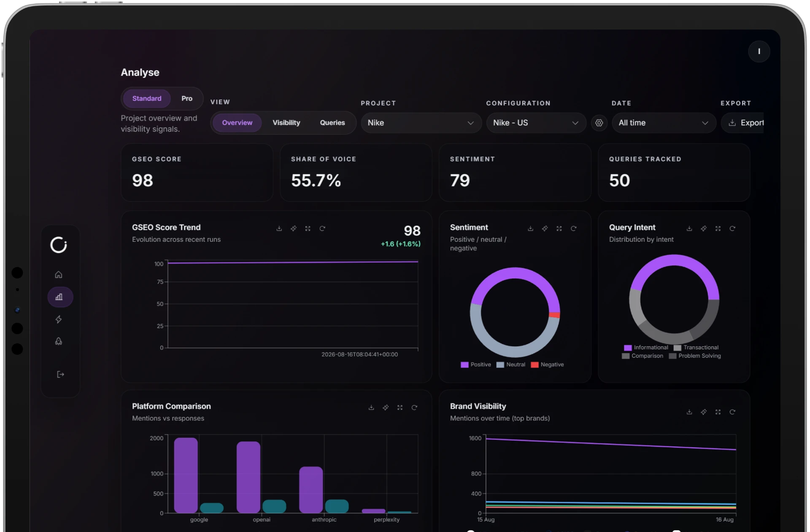The height and width of the screenshot is (532, 810).
Task: Select the Queries view tab
Action: [332, 123]
